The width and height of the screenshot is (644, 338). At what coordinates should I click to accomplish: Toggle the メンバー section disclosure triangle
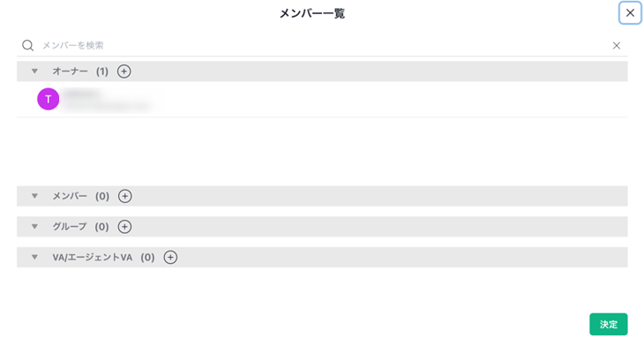pyautogui.click(x=35, y=196)
